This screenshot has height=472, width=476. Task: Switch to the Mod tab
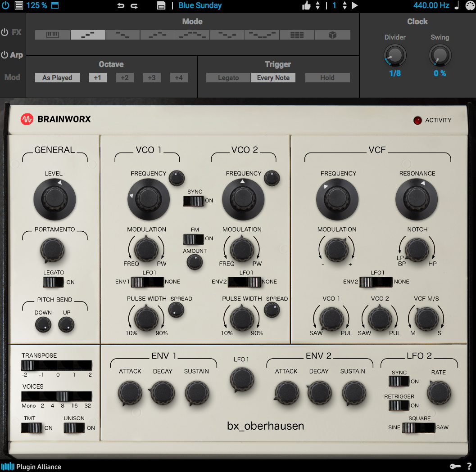[x=13, y=77]
